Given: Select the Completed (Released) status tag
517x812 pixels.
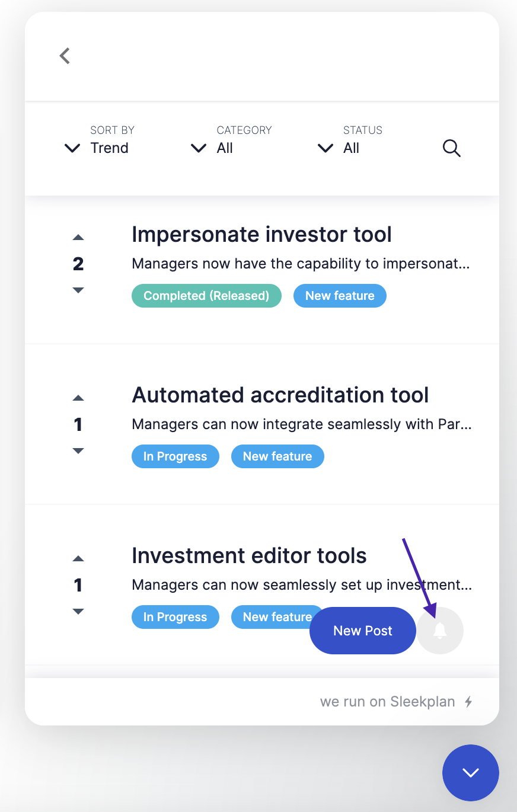Looking at the screenshot, I should (206, 296).
